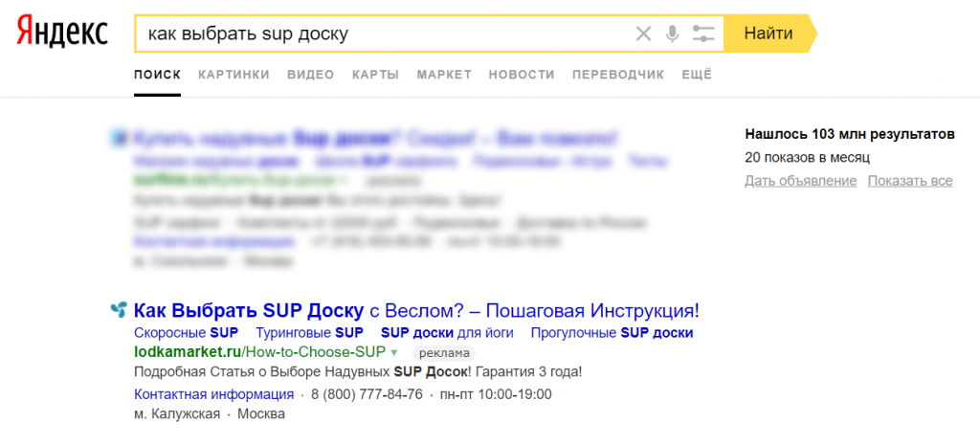The width and height of the screenshot is (980, 445).
Task: Start voice search with the microphone icon
Action: click(x=673, y=33)
